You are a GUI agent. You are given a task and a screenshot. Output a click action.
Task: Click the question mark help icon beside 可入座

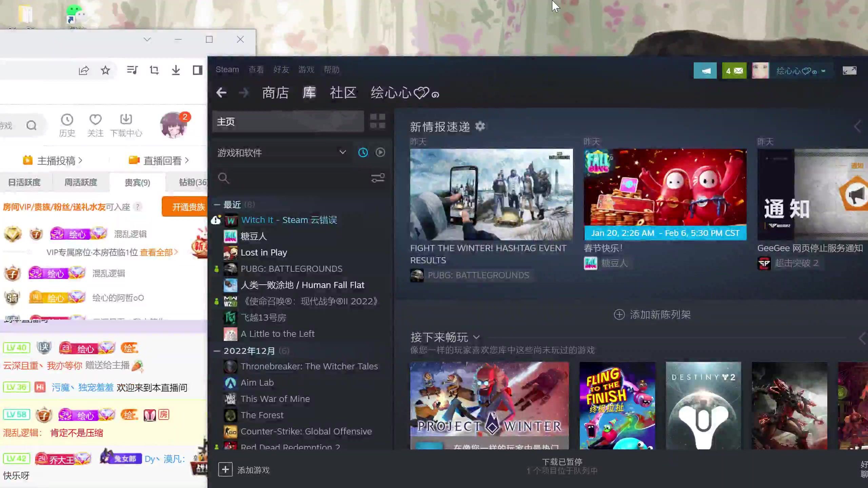(137, 207)
